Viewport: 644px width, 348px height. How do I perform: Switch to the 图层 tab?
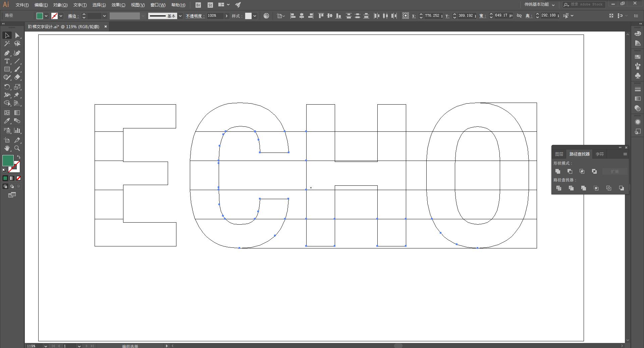coord(559,154)
